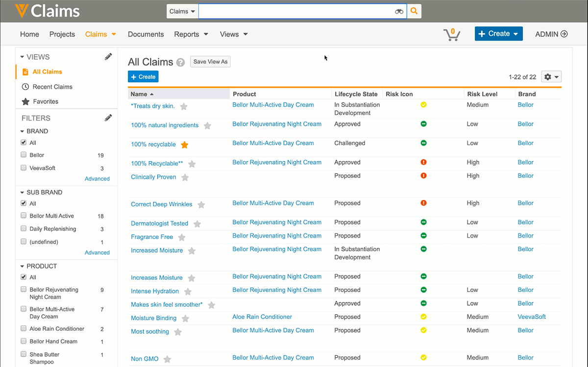The height and width of the screenshot is (367, 588).
Task: Edit Views with the pencil icon
Action: 108,57
